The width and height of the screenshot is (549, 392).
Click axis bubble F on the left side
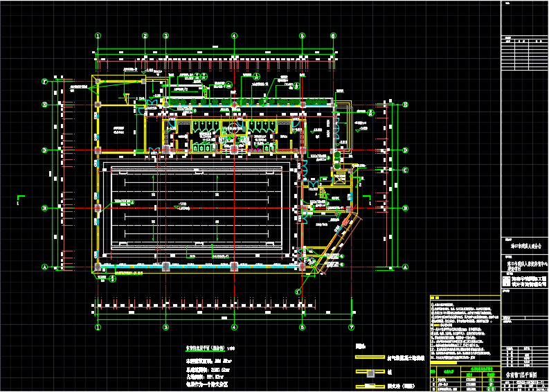pos(44,82)
